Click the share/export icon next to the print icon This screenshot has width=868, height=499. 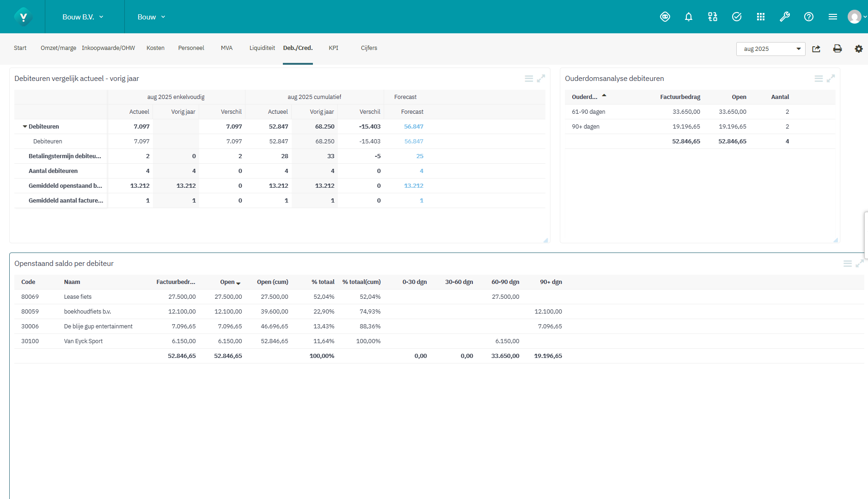tap(816, 49)
